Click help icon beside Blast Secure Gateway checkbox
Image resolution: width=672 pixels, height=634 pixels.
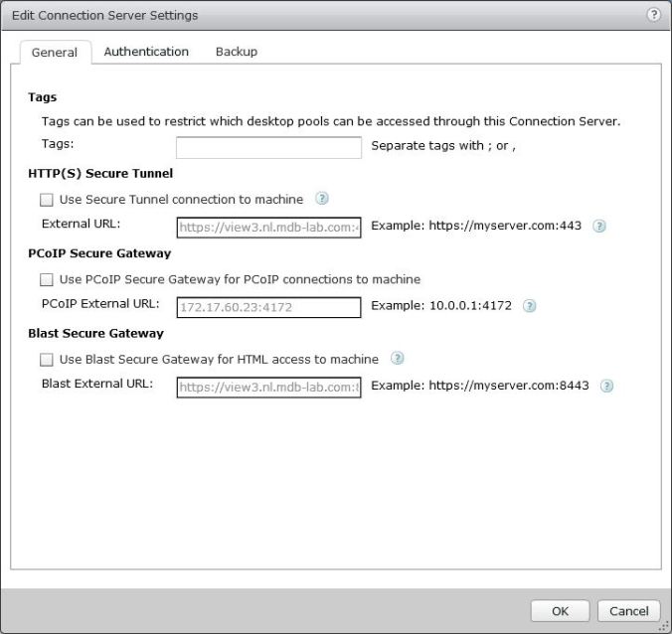coord(397,359)
